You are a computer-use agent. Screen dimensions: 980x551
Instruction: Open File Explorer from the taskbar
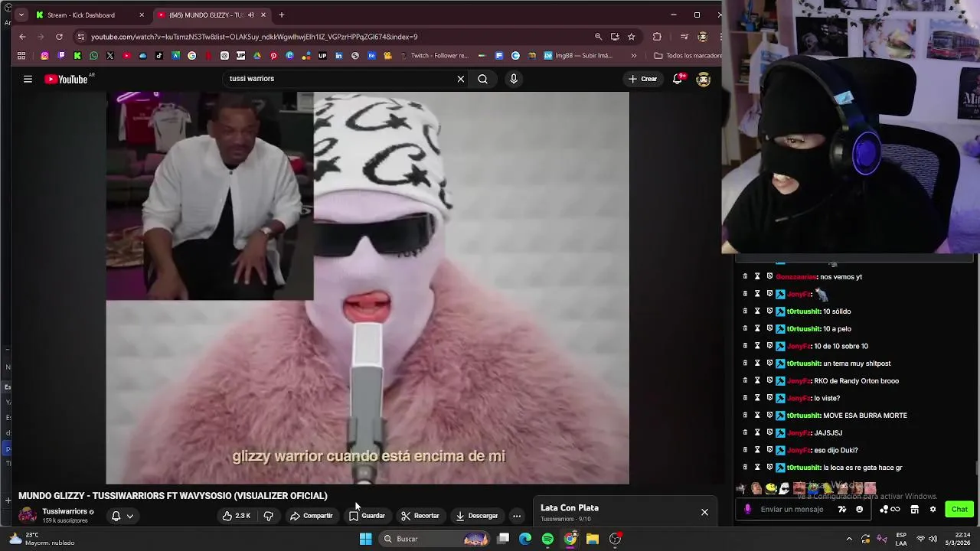tap(593, 539)
